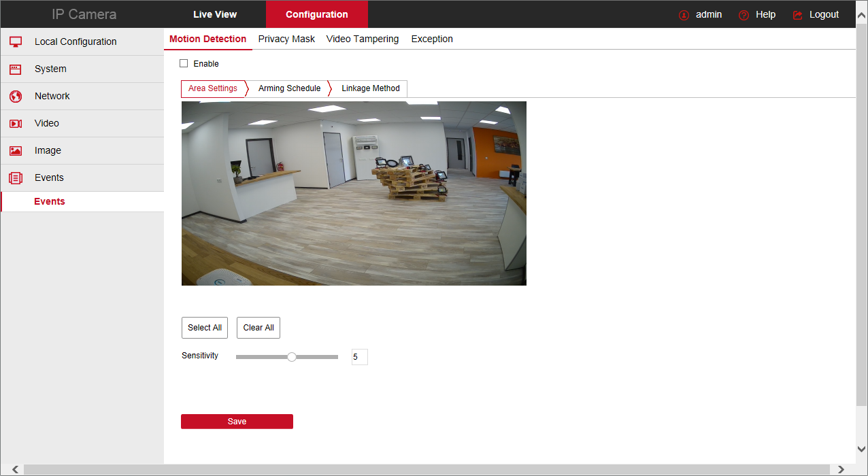The image size is (868, 476).
Task: Switch to Privacy Mask tab
Action: [x=286, y=39]
